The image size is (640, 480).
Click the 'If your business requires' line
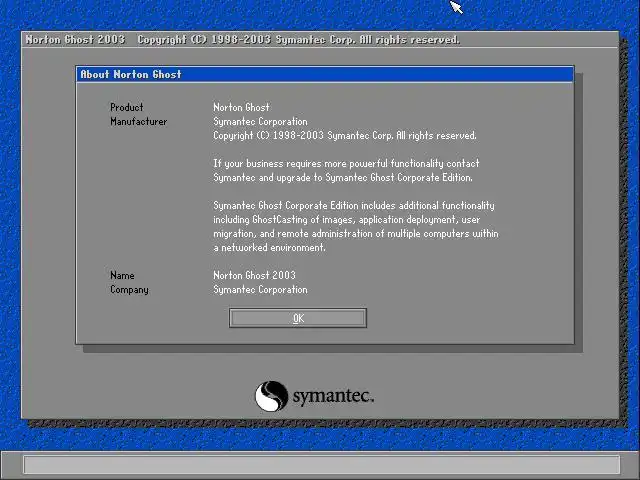coord(346,164)
